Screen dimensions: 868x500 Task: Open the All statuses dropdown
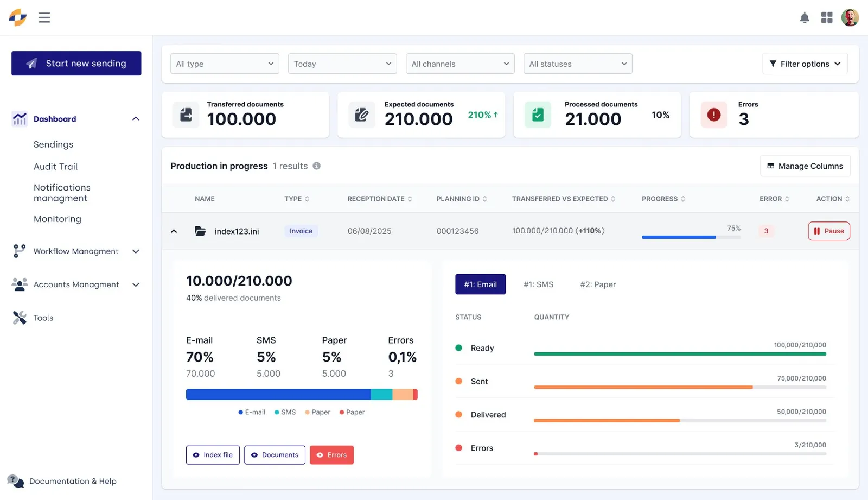coord(578,64)
